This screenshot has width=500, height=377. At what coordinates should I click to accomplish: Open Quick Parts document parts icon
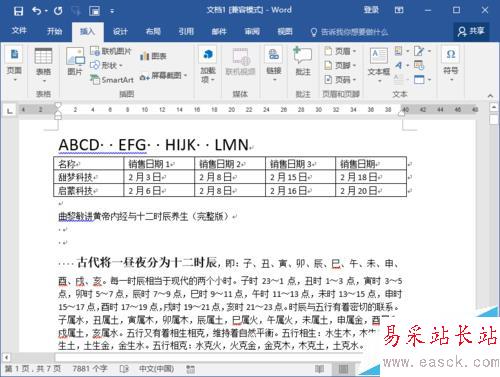401,51
